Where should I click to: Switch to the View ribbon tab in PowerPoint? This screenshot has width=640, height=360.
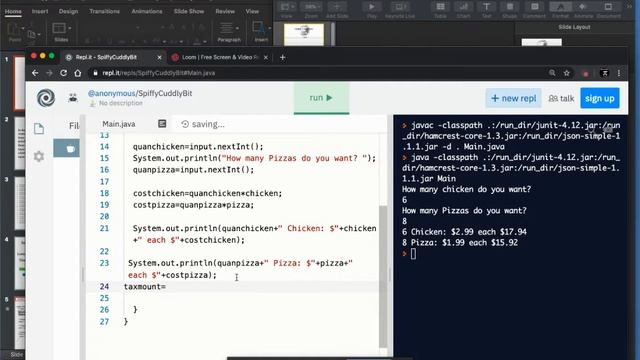(x=252, y=11)
